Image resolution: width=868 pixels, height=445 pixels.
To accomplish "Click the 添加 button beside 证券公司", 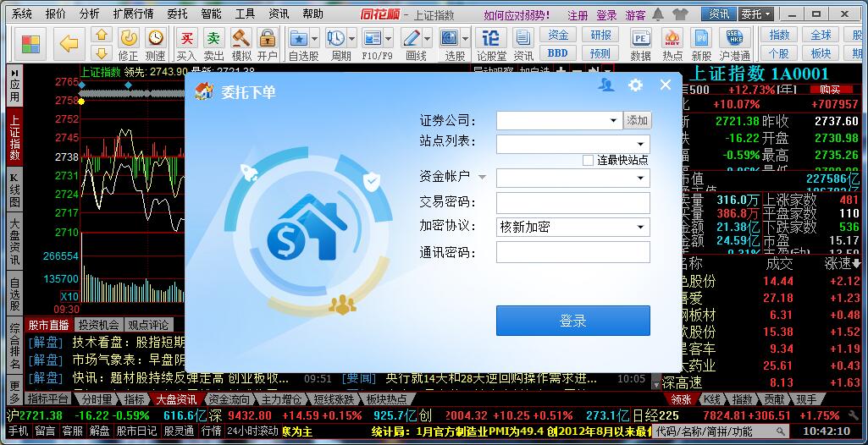I will pyautogui.click(x=637, y=120).
